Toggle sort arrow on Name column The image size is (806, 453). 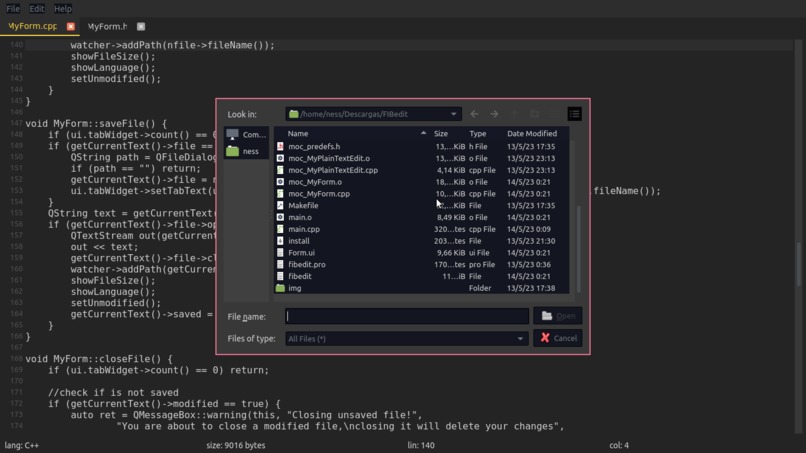423,133
